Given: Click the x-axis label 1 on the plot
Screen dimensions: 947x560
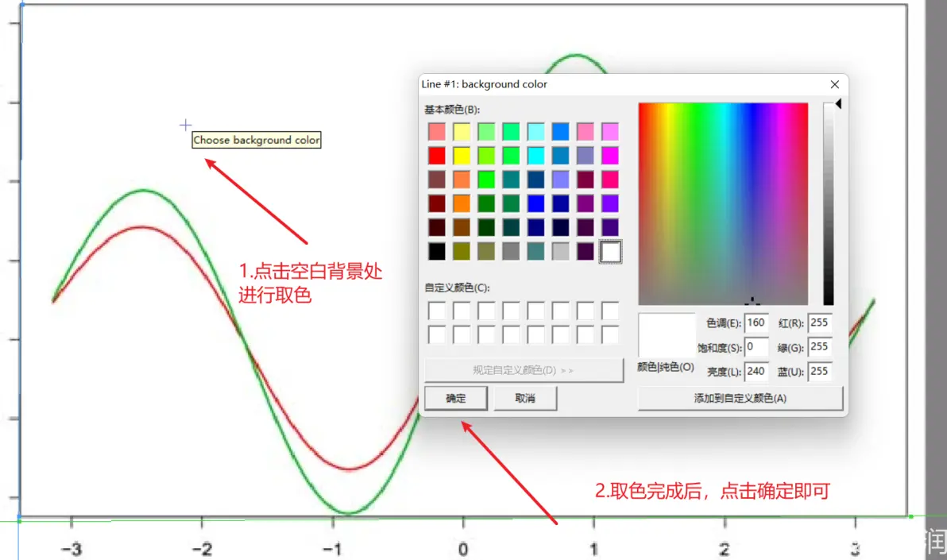Looking at the screenshot, I should pos(593,549).
